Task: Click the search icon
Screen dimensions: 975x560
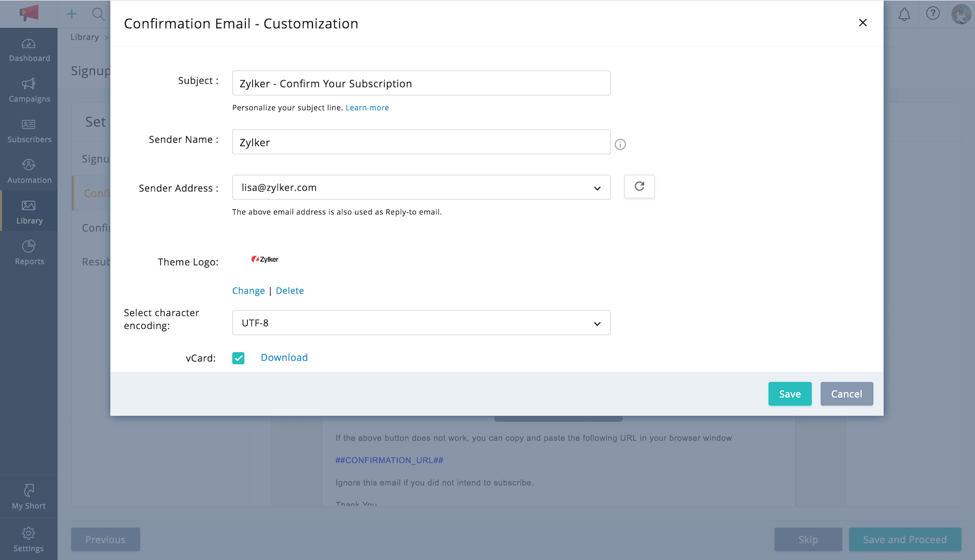Action: pos(98,14)
